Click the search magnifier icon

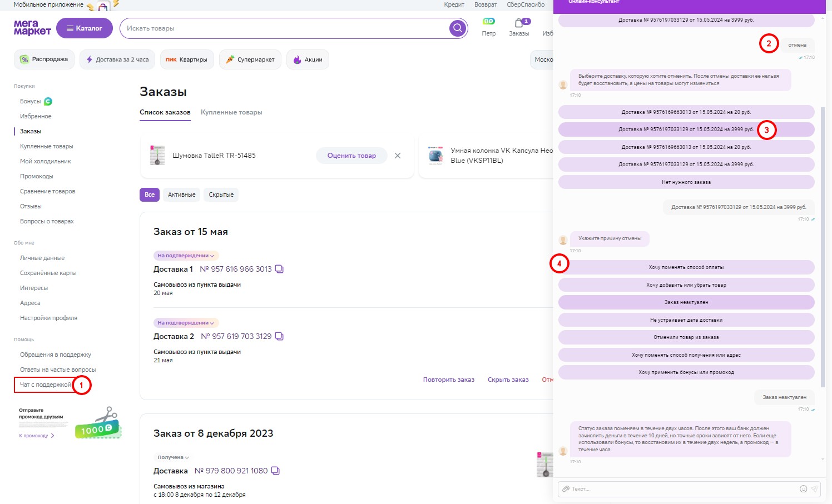(458, 28)
